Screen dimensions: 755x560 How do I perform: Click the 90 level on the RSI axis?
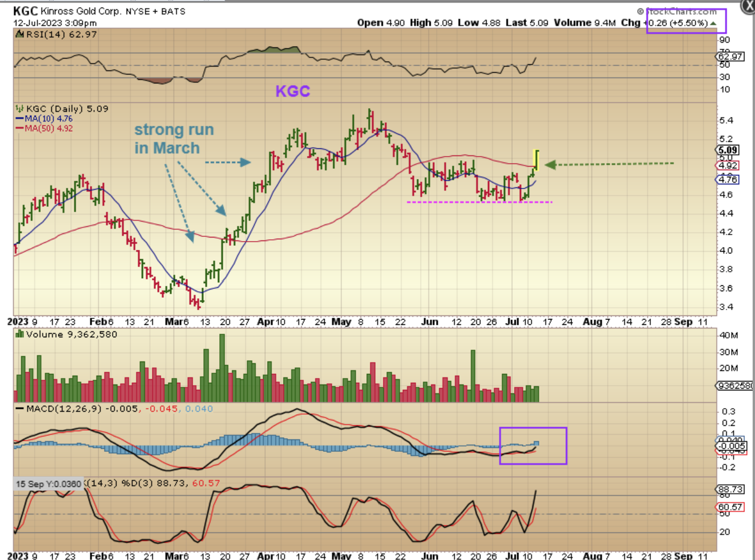[x=725, y=40]
